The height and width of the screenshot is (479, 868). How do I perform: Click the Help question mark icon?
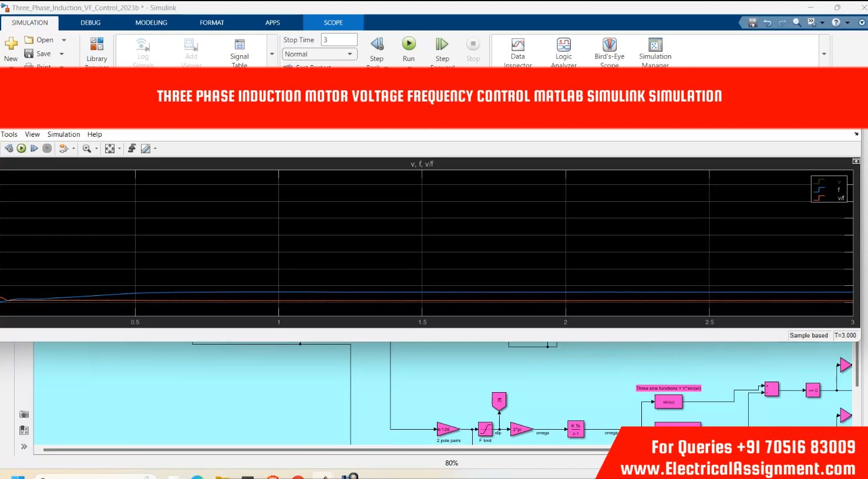point(836,22)
